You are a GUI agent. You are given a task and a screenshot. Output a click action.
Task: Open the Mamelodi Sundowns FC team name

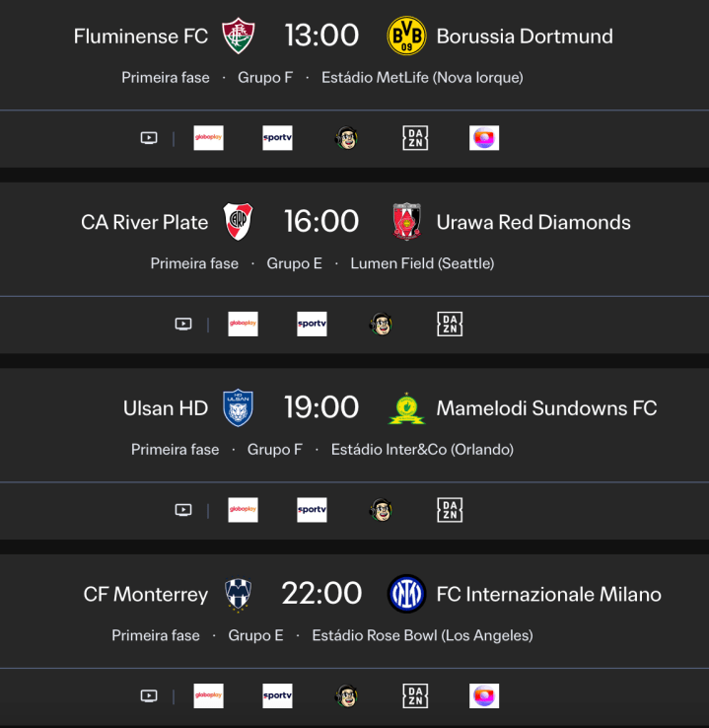(x=546, y=408)
